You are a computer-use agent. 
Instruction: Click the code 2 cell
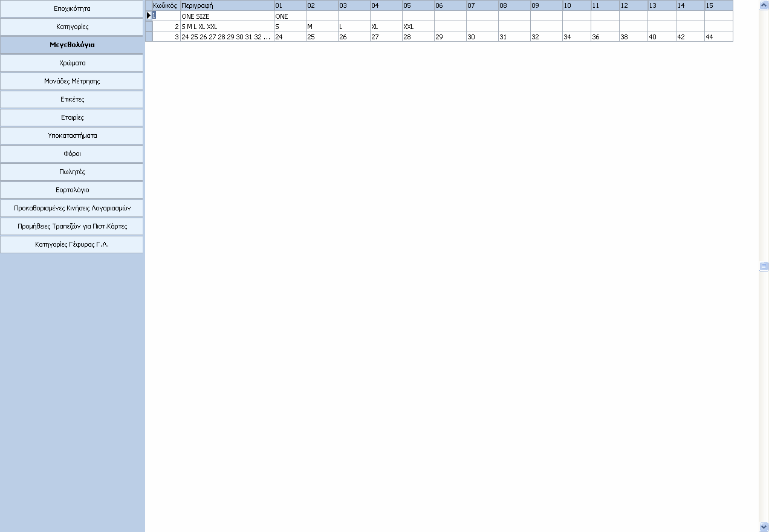(166, 27)
